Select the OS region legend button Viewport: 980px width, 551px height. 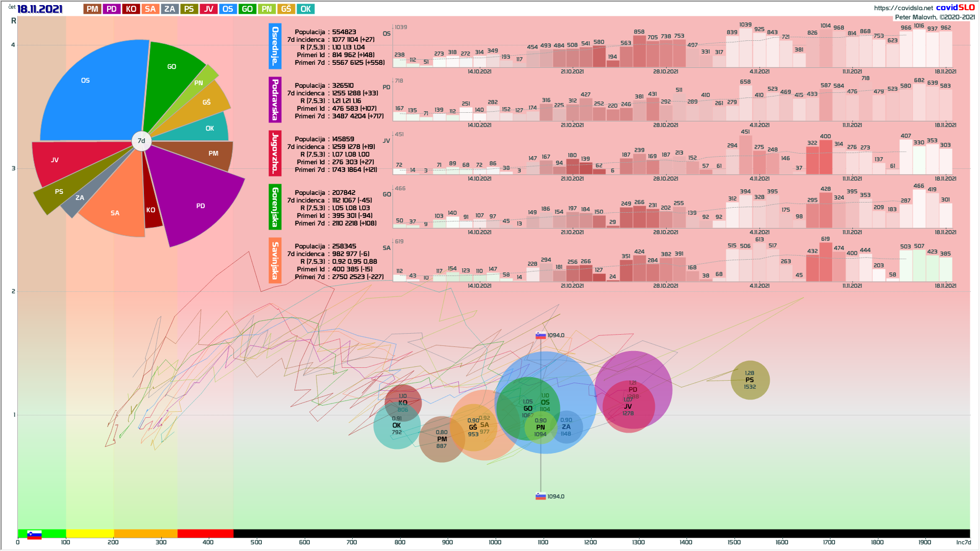[x=228, y=9]
